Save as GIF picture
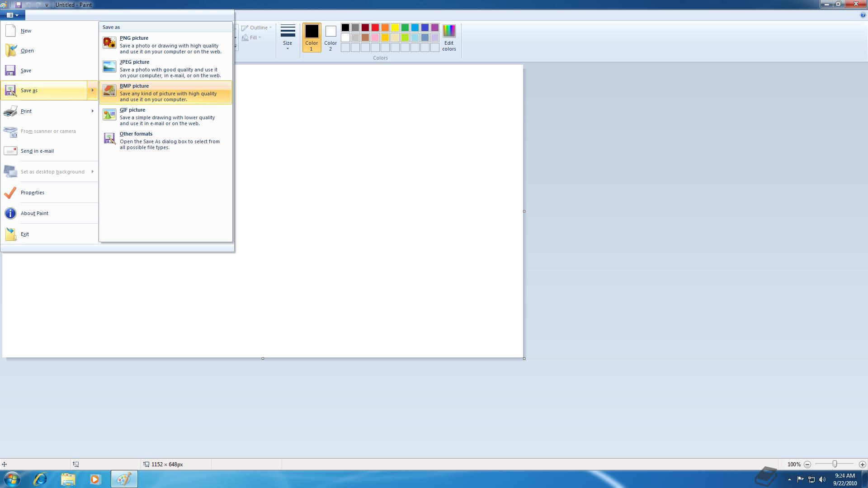The height and width of the screenshot is (488, 868). click(165, 116)
